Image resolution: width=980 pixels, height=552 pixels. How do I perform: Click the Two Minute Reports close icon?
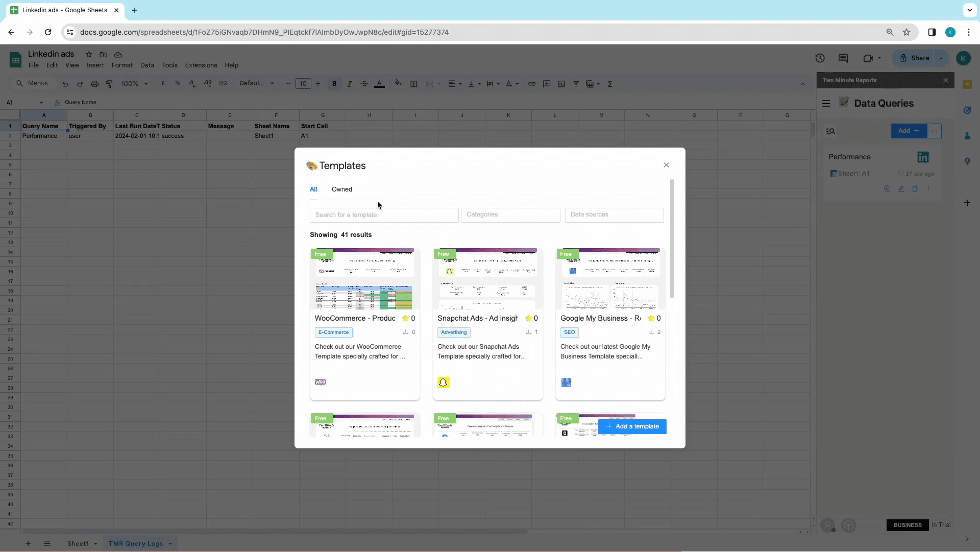(946, 80)
